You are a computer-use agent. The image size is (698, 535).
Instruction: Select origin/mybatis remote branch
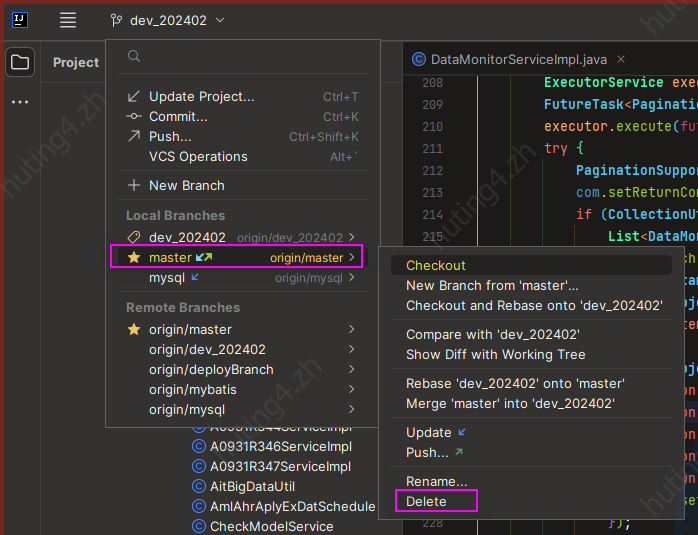[x=243, y=389]
